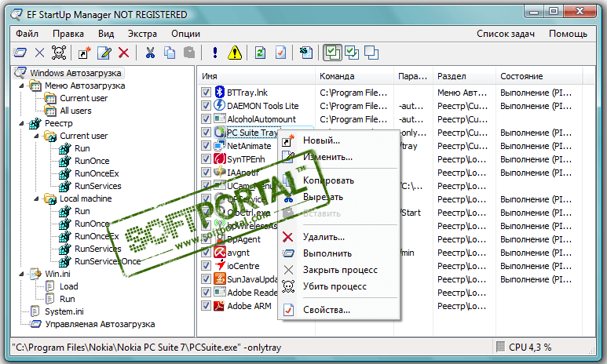Click the New entry toolbar icon
607x364 pixels.
[x=84, y=53]
